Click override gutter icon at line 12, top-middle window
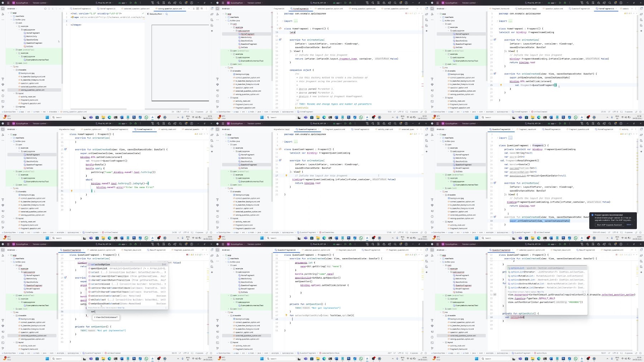Viewport: 644px width, 362px height. [x=280, y=40]
